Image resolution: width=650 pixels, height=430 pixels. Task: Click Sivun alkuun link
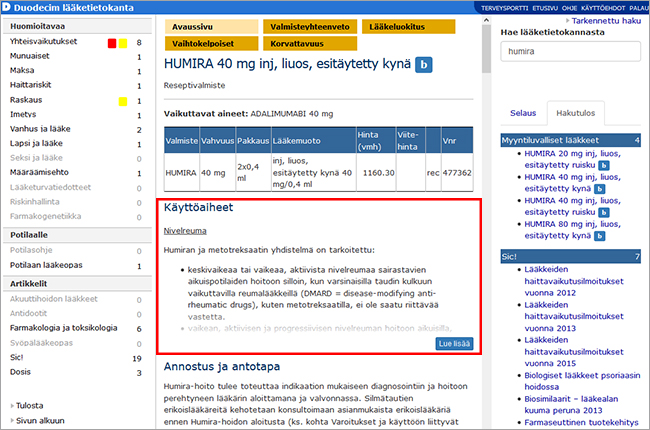(x=40, y=420)
